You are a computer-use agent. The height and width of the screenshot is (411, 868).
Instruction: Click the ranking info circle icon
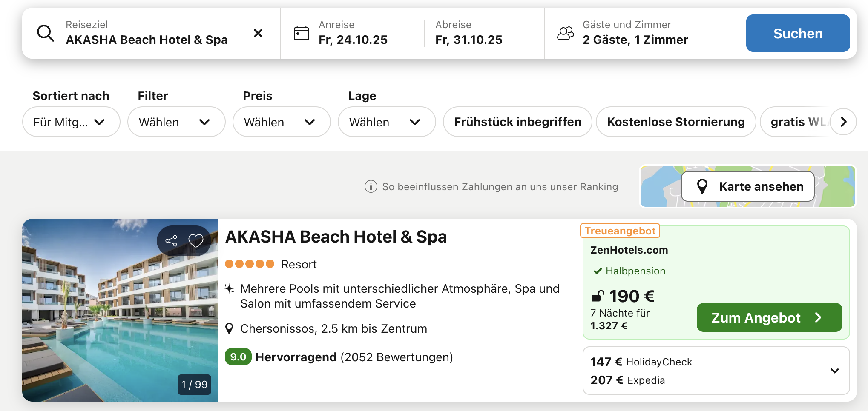coord(371,186)
